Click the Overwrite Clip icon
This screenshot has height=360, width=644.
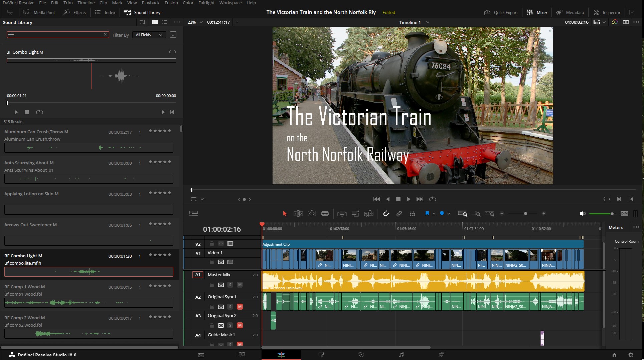pos(355,213)
